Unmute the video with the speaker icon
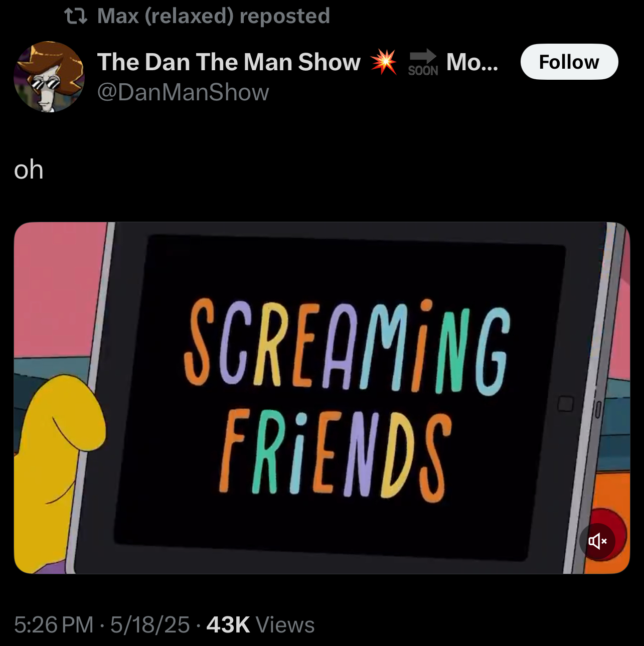Viewport: 644px width, 646px height. pos(597,541)
